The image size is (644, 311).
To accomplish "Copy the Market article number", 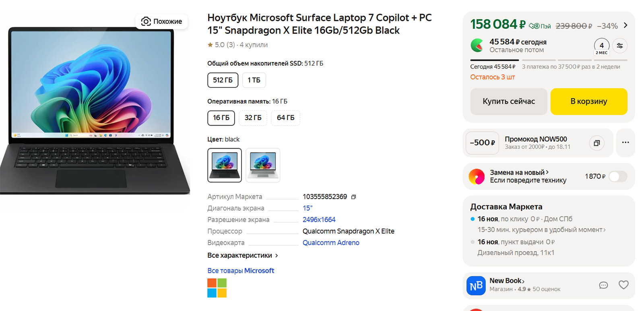I will tap(354, 197).
